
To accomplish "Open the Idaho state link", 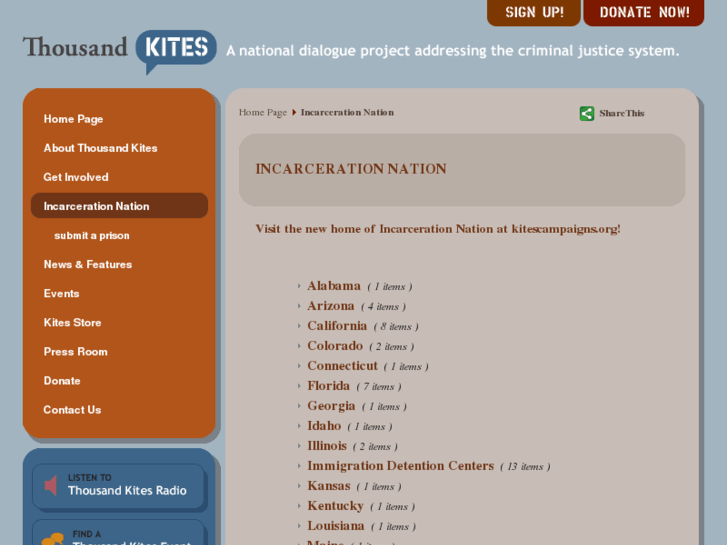I will pos(324,425).
